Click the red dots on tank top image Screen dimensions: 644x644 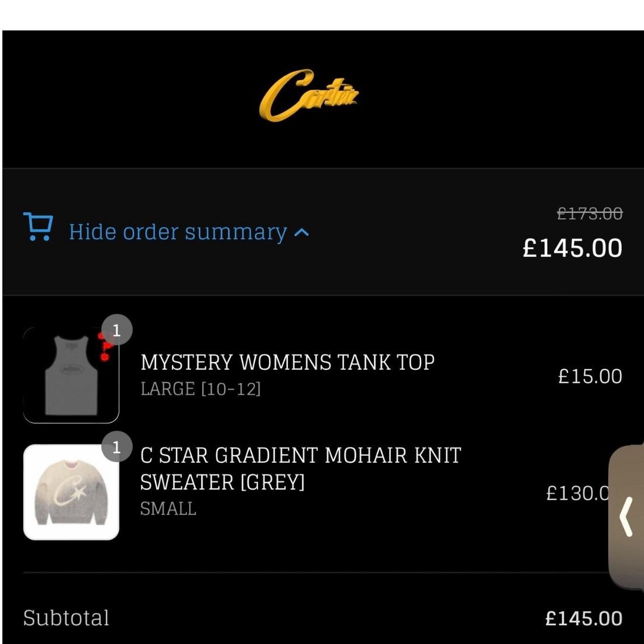[105, 347]
